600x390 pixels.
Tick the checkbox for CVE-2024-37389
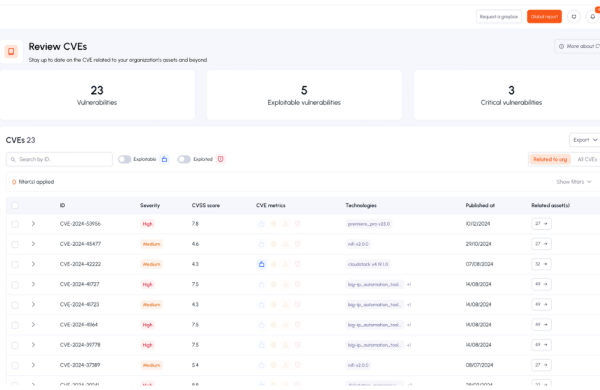point(15,366)
